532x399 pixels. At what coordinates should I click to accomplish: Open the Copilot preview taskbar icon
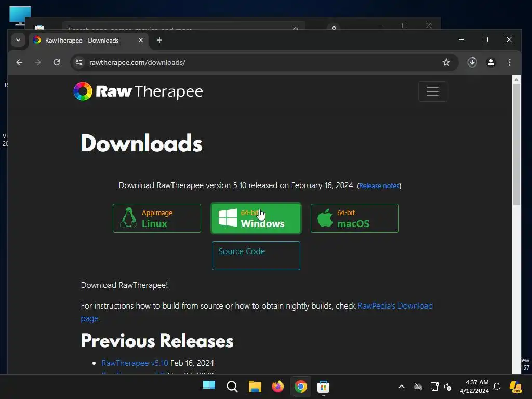tap(515, 387)
